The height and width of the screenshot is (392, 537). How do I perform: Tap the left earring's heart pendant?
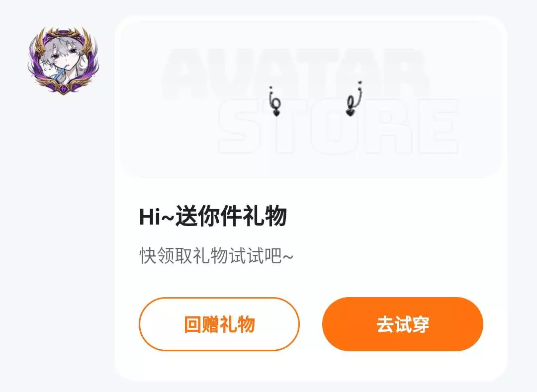click(x=276, y=112)
